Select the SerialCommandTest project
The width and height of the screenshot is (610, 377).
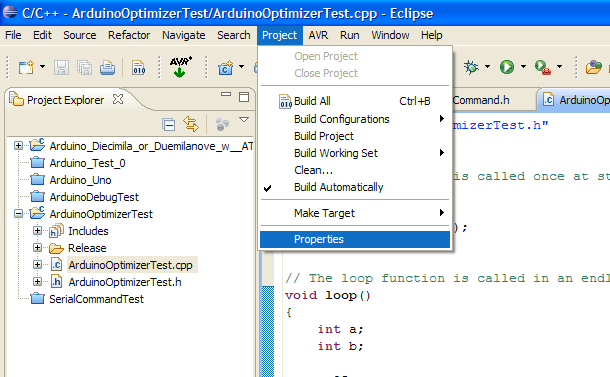coord(96,299)
